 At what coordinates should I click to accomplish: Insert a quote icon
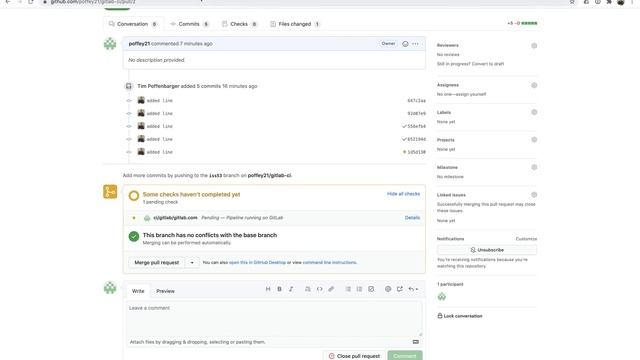click(x=308, y=289)
